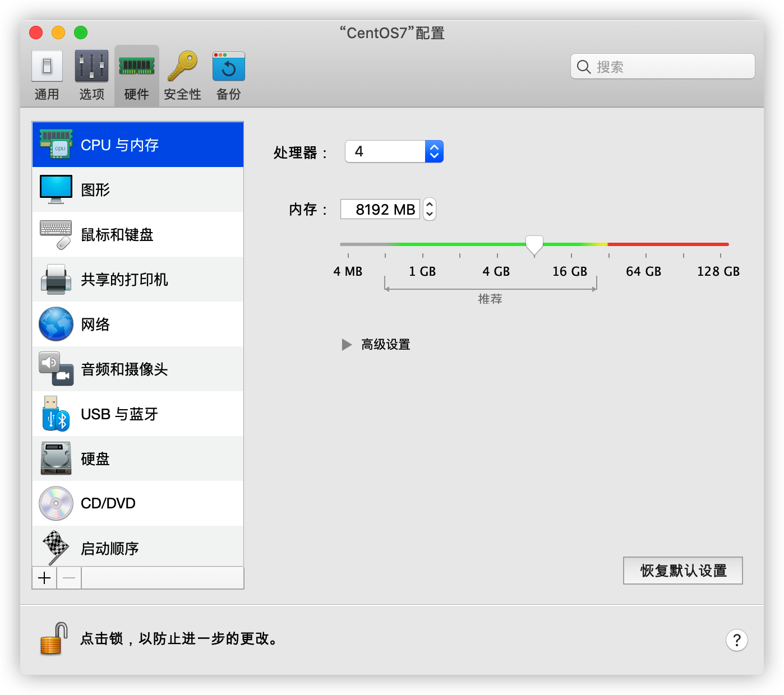The width and height of the screenshot is (784, 695).
Task: Click the 4 GB slider label
Action: pos(496,271)
